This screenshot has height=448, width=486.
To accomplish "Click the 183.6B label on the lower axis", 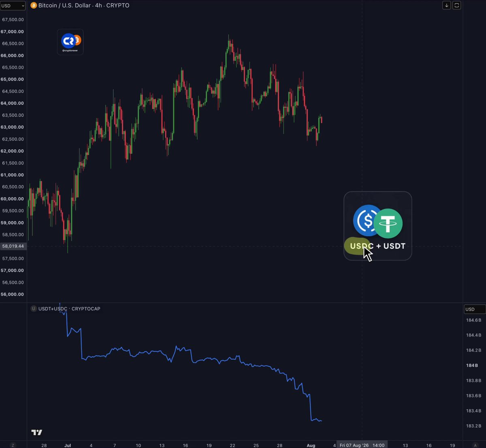I will [473, 396].
